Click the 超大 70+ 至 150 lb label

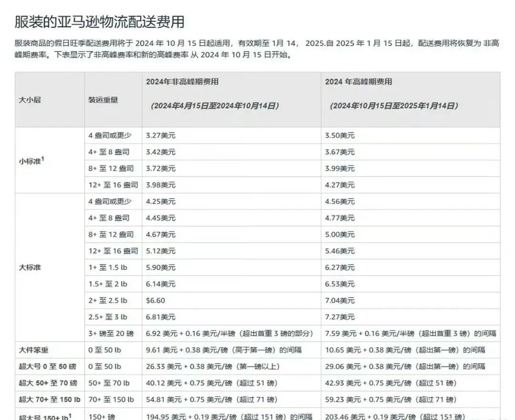pos(50,400)
